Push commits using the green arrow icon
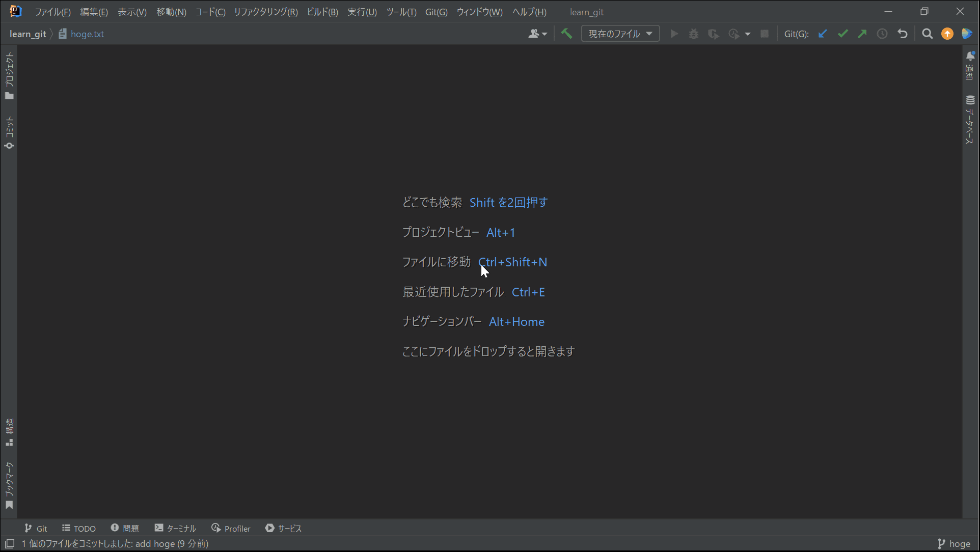Image resolution: width=980 pixels, height=552 pixels. [x=862, y=34]
